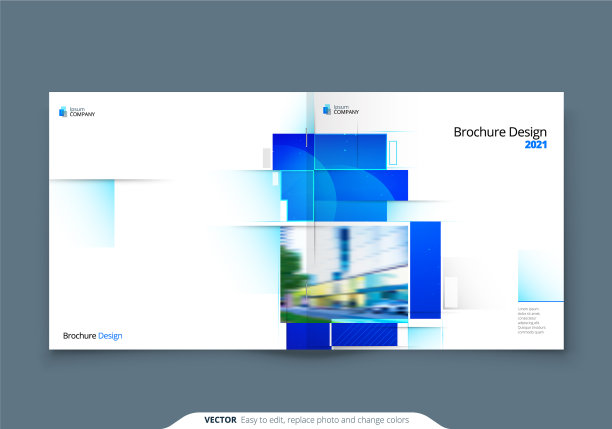Click the tall blue rectangle right of photo
The image size is (612, 429).
425,270
